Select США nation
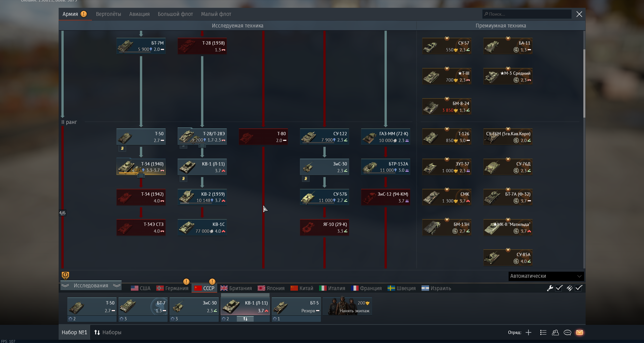The image size is (644, 343). tap(141, 288)
